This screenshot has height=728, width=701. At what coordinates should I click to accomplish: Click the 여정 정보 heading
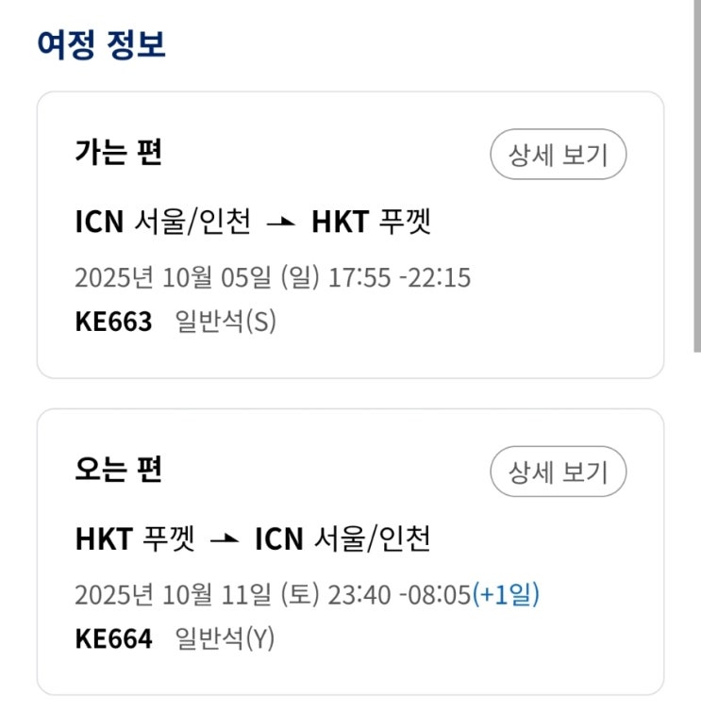(101, 43)
